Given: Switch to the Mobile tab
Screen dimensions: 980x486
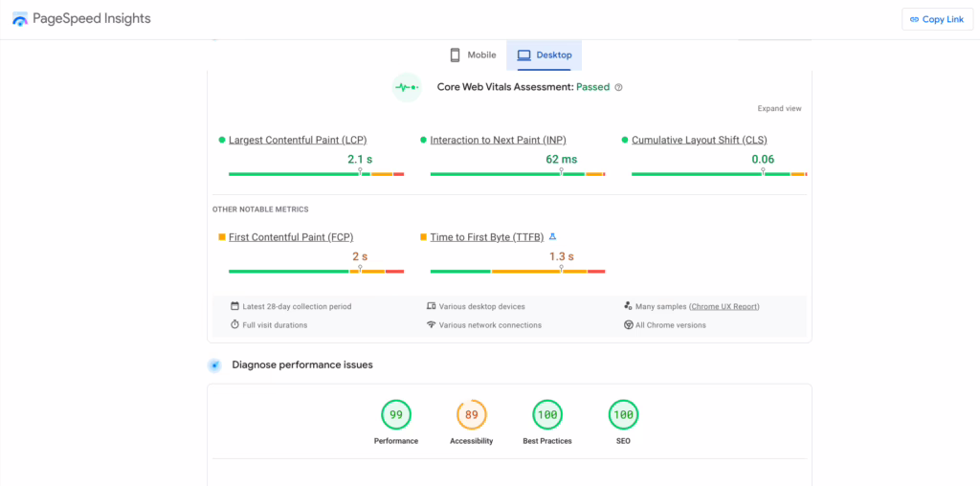Looking at the screenshot, I should coord(473,55).
